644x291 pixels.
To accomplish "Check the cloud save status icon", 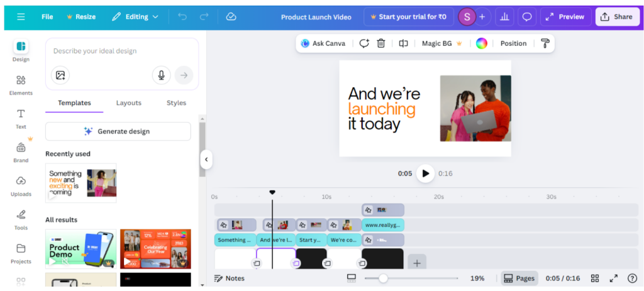I will point(231,17).
